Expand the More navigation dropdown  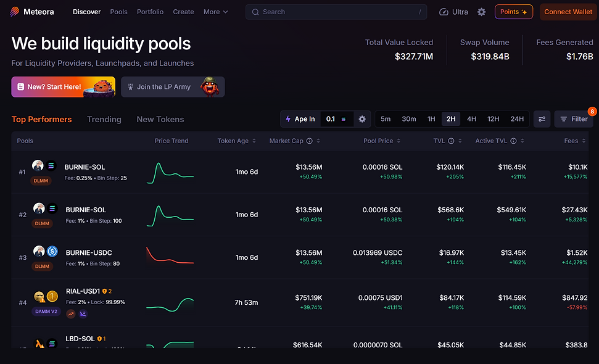(216, 12)
